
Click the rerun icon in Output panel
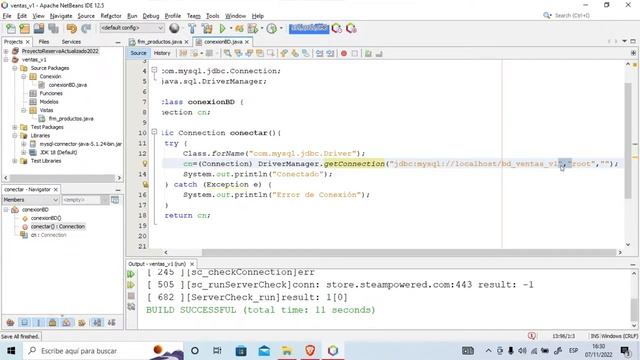131,274
